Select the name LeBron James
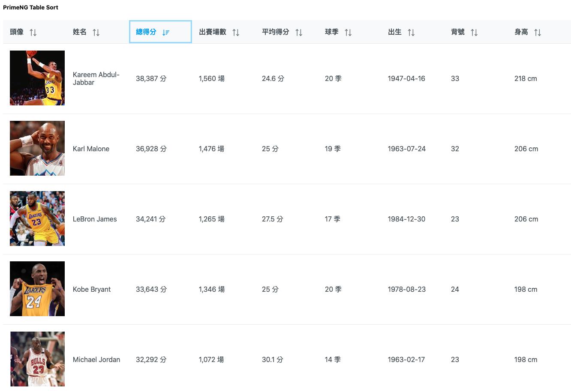571x392 pixels. click(95, 219)
